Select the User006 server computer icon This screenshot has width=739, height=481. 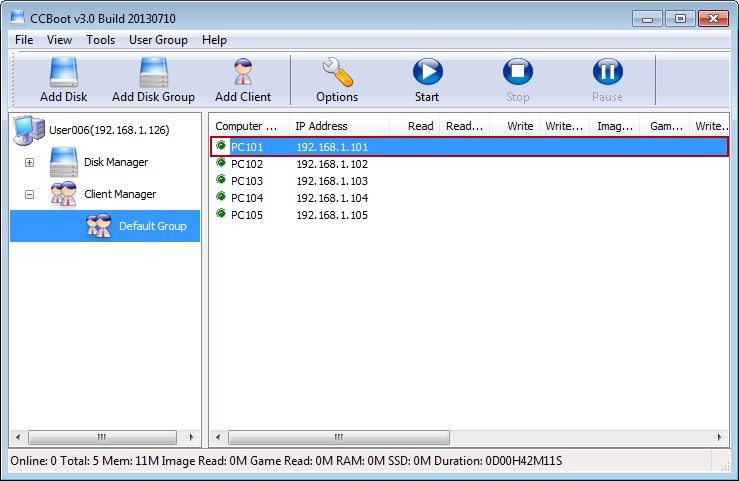tap(29, 130)
